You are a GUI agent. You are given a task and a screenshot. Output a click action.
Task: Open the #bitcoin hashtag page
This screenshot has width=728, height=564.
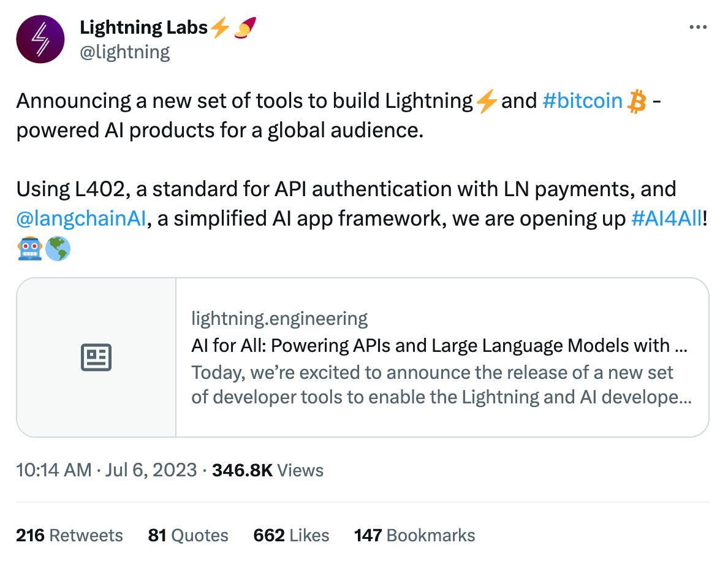coord(583,100)
